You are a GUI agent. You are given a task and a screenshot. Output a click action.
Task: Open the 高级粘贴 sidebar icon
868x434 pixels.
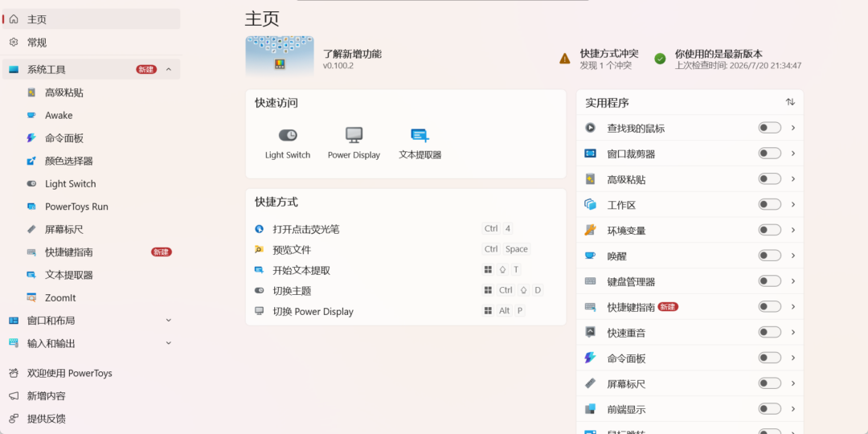point(31,92)
